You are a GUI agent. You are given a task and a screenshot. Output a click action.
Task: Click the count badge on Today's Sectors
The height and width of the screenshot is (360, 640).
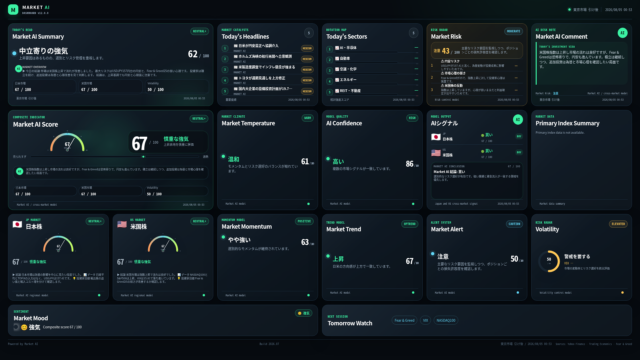coord(413,33)
